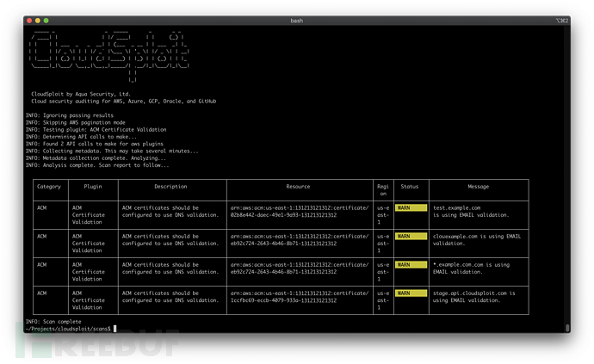Click 'INFO: Determining API calls to make' line
The image size is (594, 364).
81,136
